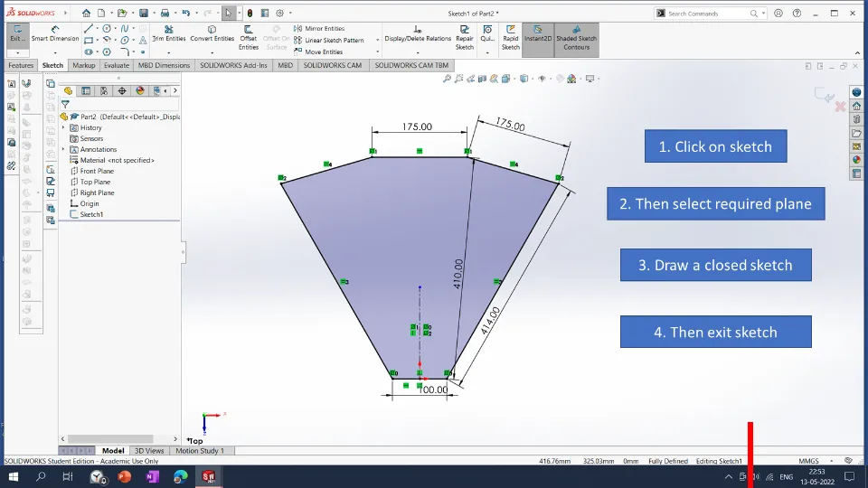The height and width of the screenshot is (488, 868).
Task: Select the Sketch Fillet tool
Action: pos(125,52)
